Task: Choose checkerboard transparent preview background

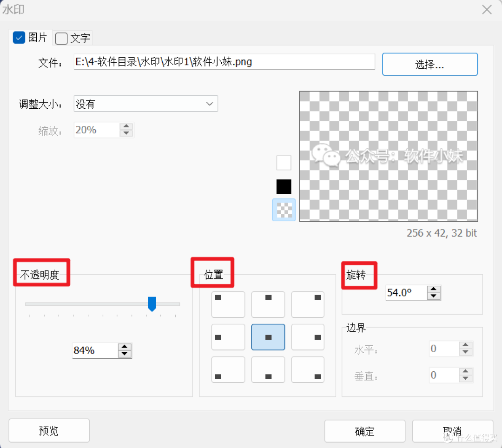Action: 284,210
